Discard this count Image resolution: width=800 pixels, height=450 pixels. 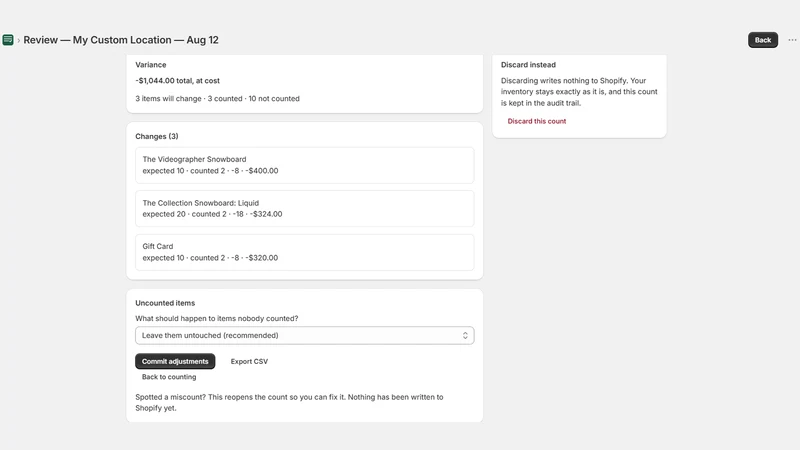tap(537, 121)
